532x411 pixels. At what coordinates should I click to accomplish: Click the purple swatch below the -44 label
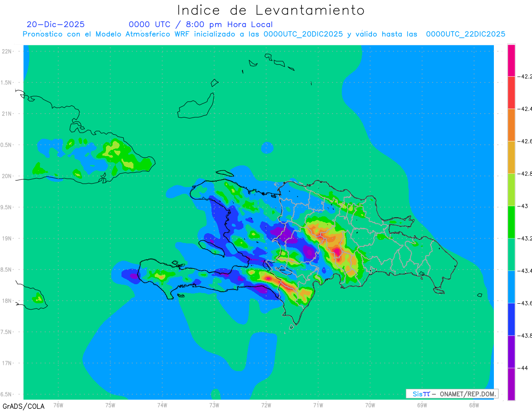coord(511,384)
